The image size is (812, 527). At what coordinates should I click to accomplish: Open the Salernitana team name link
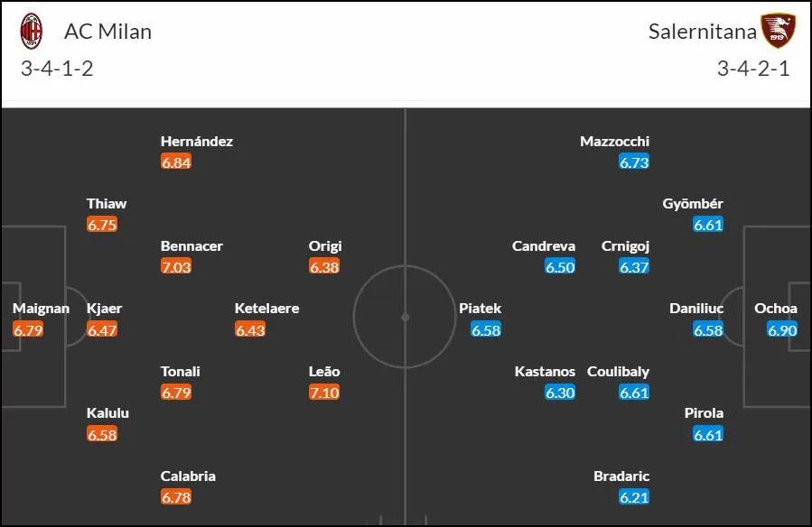(x=702, y=32)
